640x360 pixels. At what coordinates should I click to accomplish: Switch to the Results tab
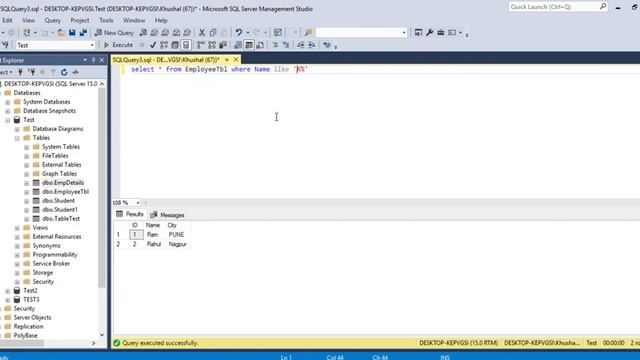130,214
